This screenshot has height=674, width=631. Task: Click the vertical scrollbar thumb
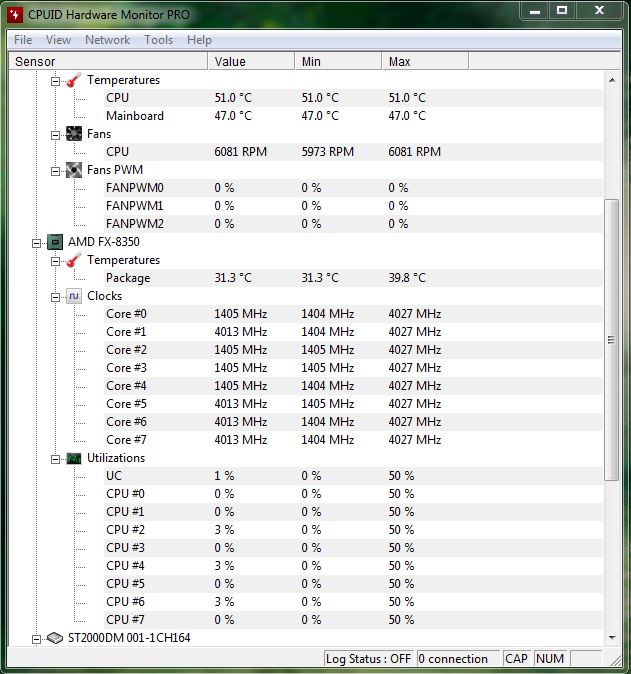pyautogui.click(x=611, y=340)
